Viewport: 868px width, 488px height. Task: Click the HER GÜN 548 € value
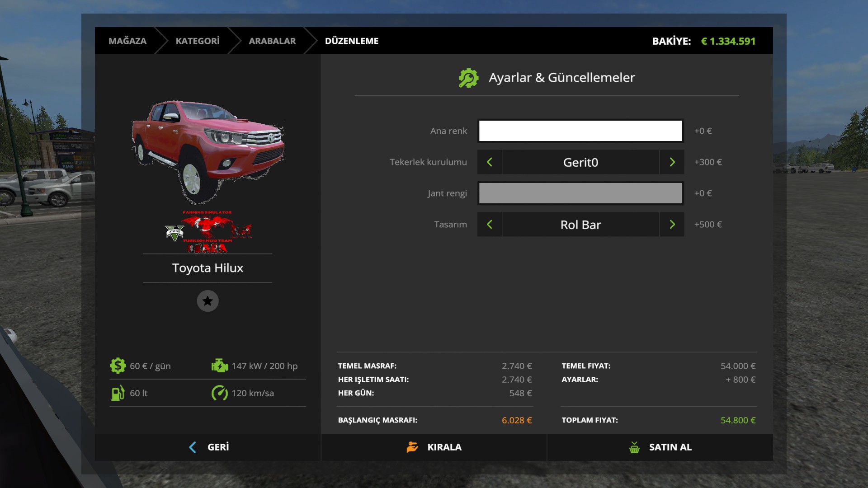click(520, 393)
